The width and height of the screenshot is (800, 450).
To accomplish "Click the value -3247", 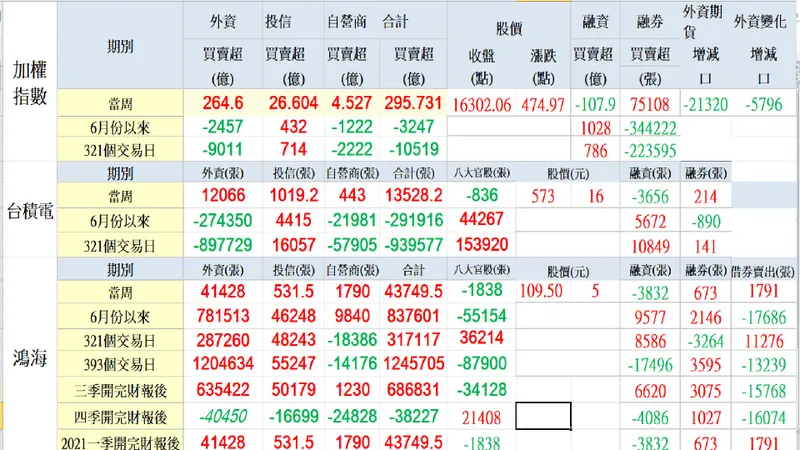I will click(x=413, y=127).
